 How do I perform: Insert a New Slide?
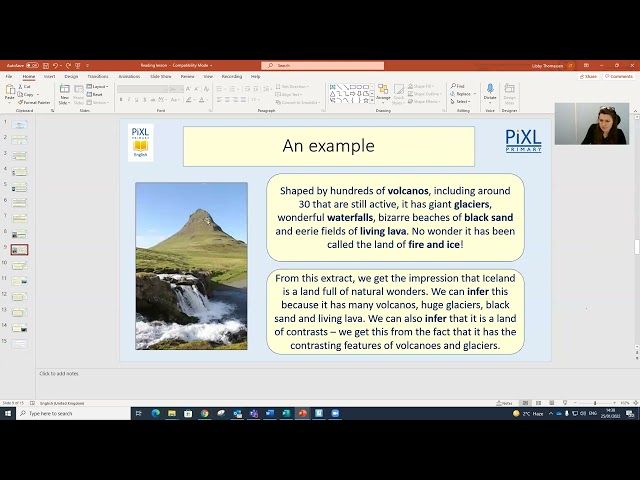click(x=64, y=94)
